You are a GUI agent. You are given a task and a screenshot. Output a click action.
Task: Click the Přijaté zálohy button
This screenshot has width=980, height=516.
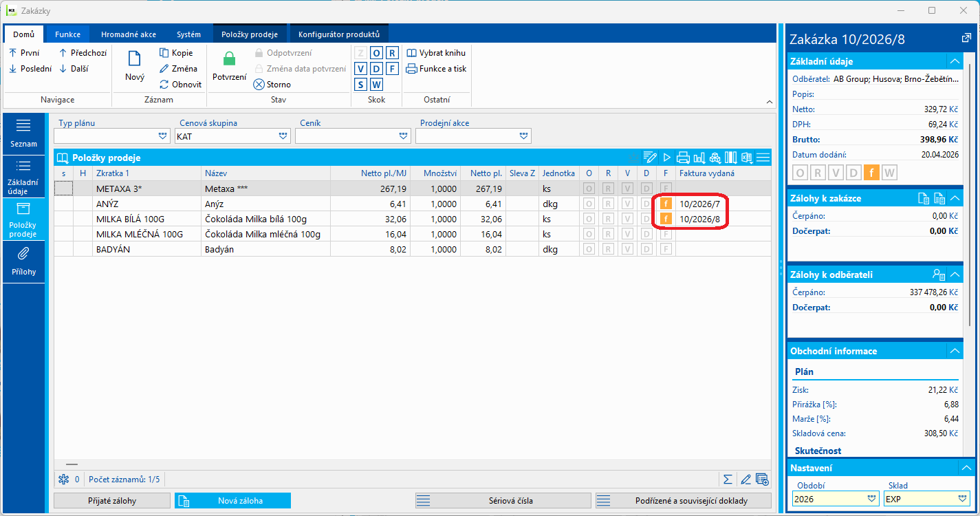[x=111, y=500]
